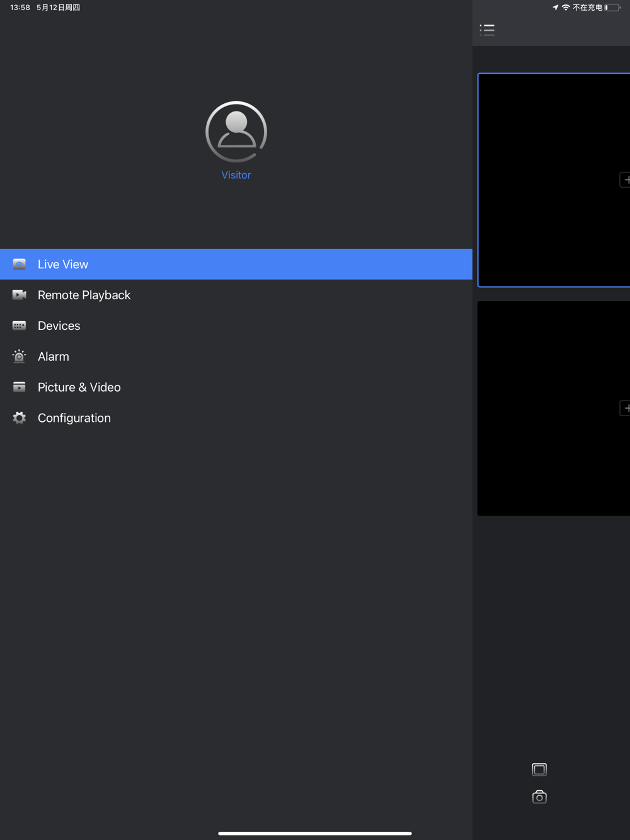630x840 pixels.
Task: Tap the Wi-Fi status icon
Action: click(x=566, y=8)
